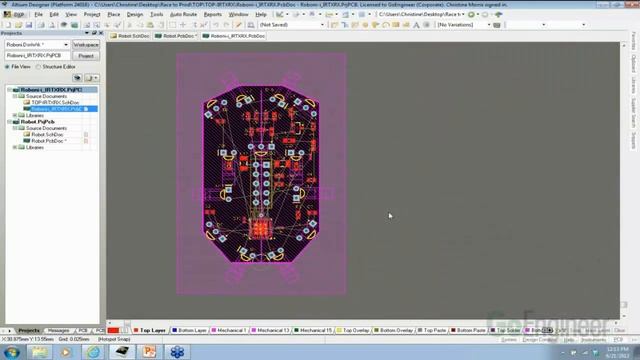Image resolution: width=640 pixels, height=360 pixels.
Task: Click the interactive routing icon
Action: tap(334, 25)
